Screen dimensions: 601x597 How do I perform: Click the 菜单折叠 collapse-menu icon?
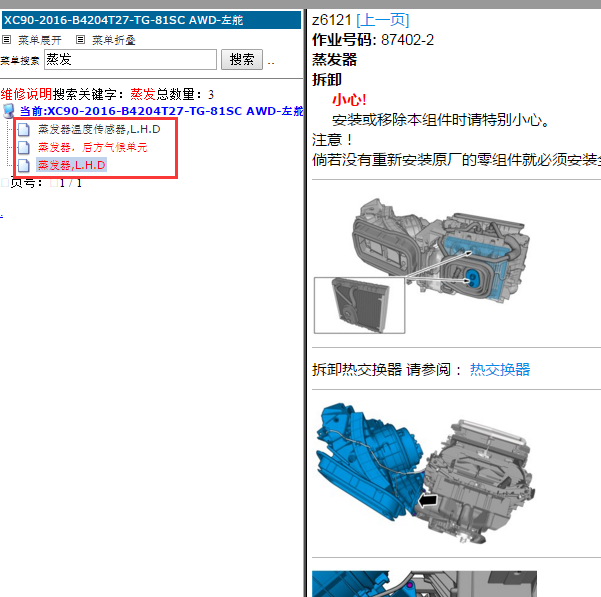pyautogui.click(x=80, y=39)
